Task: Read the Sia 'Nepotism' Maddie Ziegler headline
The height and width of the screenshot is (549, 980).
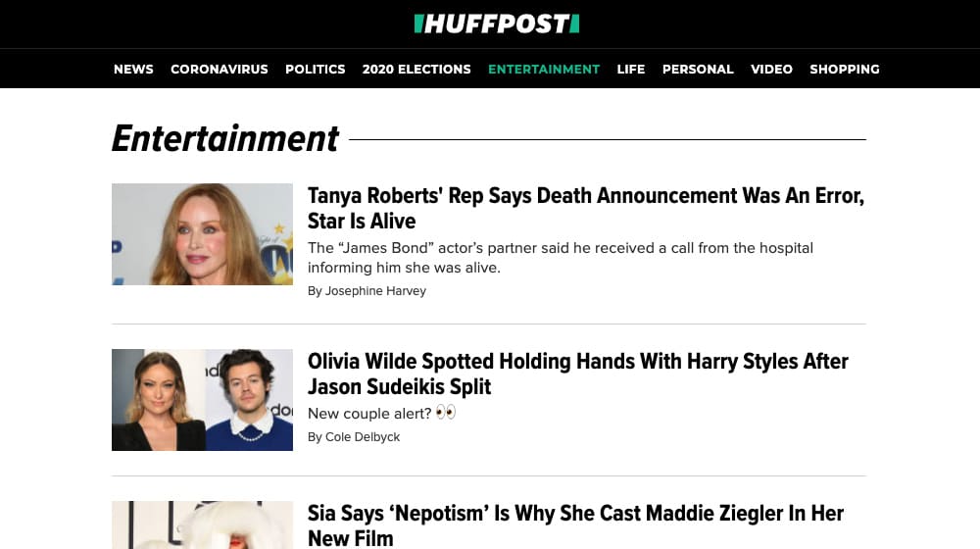Action: pos(575,525)
